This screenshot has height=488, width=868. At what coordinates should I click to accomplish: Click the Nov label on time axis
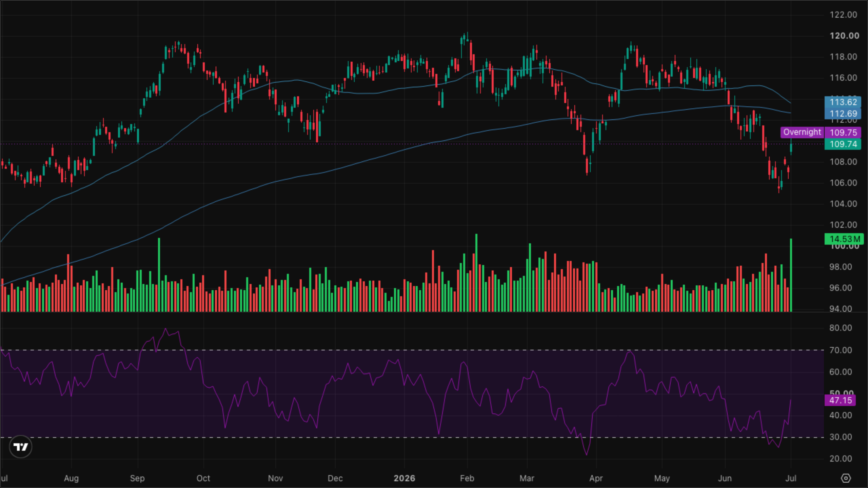275,478
